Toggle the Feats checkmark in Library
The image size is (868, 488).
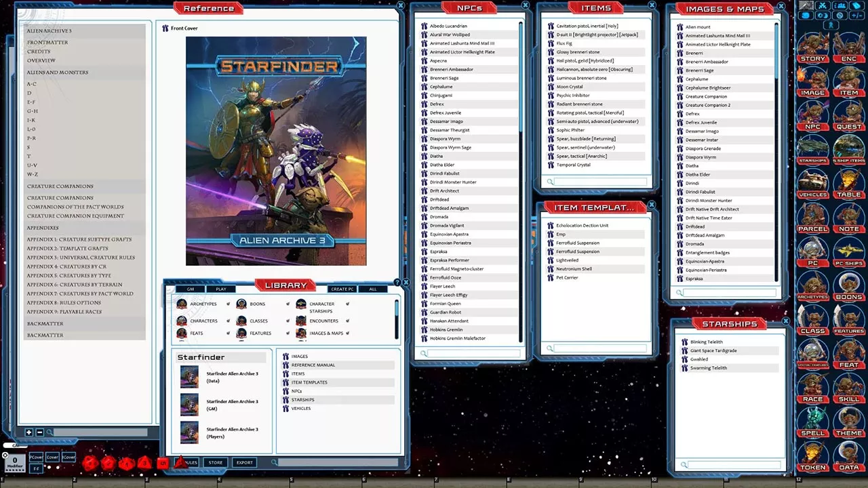[228, 333]
